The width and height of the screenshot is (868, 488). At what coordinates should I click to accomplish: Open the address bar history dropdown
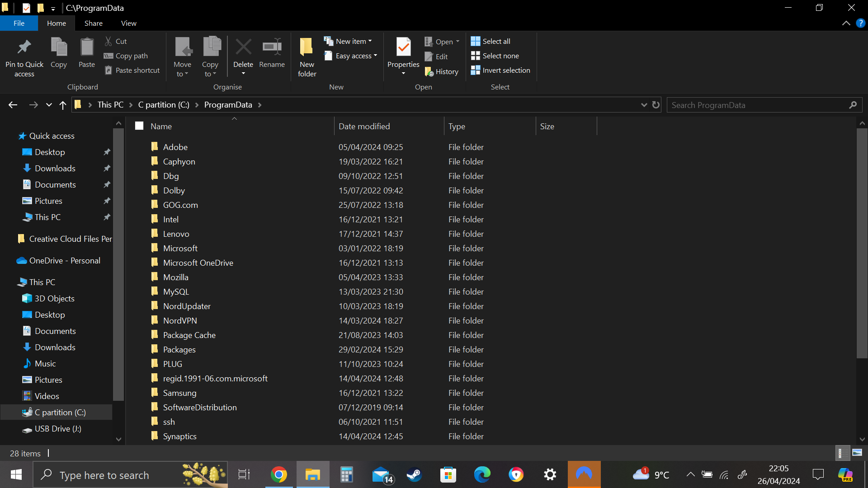point(644,104)
